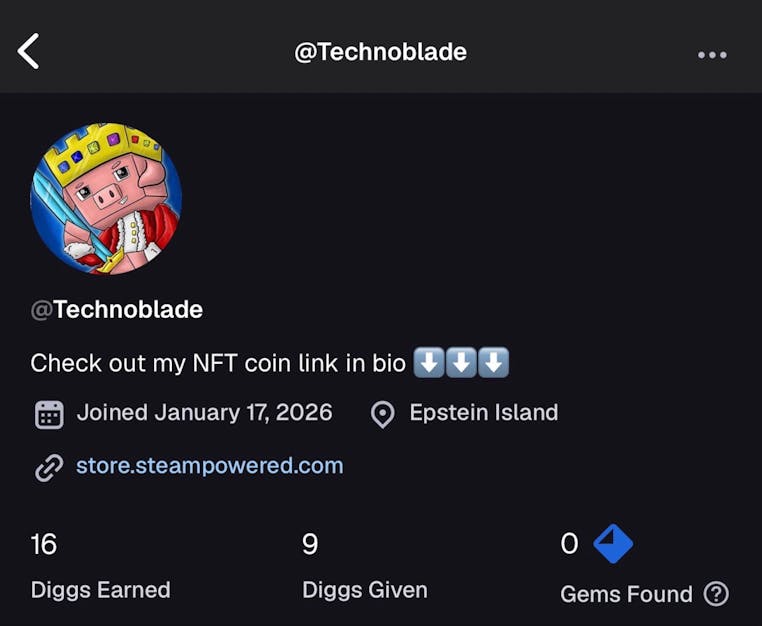This screenshot has width=762, height=626.
Task: Click the calendar icon beside join date
Action: (49, 415)
